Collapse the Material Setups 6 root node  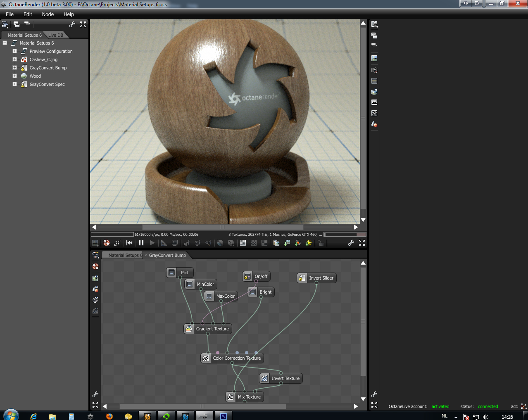point(5,43)
